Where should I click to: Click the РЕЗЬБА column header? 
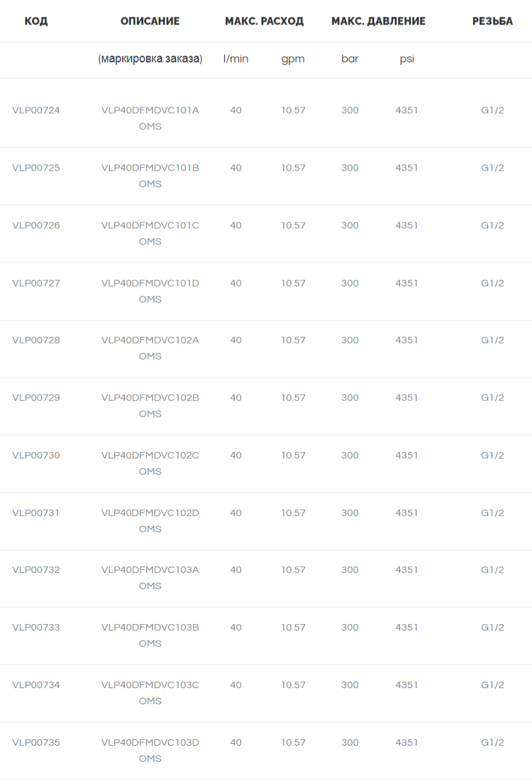click(x=493, y=21)
